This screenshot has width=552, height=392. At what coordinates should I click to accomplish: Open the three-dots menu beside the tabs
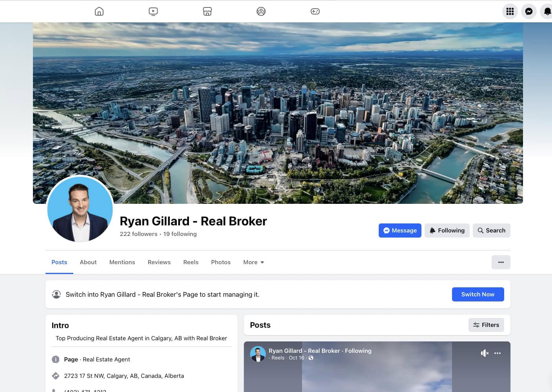tap(501, 262)
